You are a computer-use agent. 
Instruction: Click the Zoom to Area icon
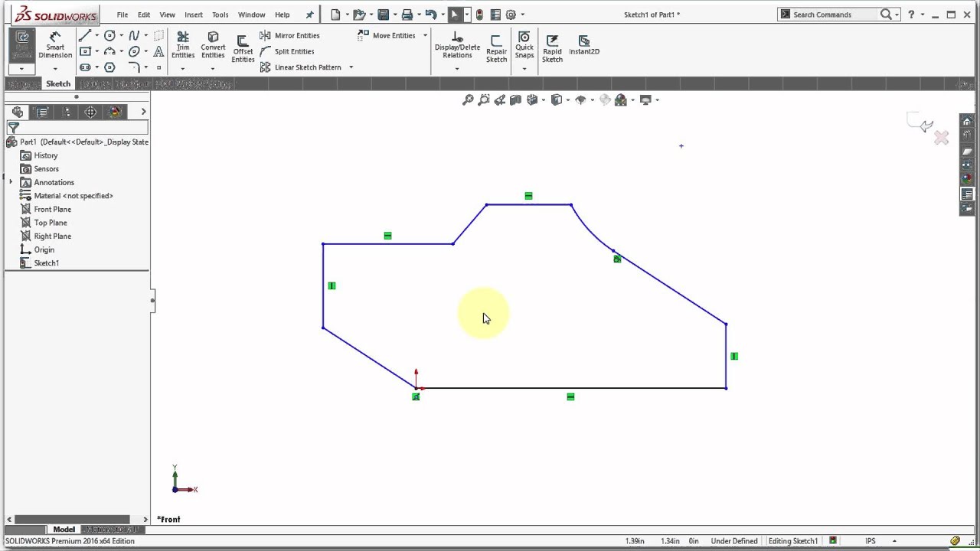point(484,99)
